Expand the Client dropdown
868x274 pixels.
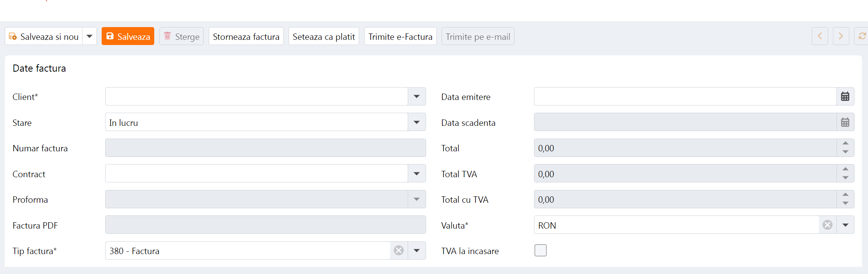(x=416, y=96)
